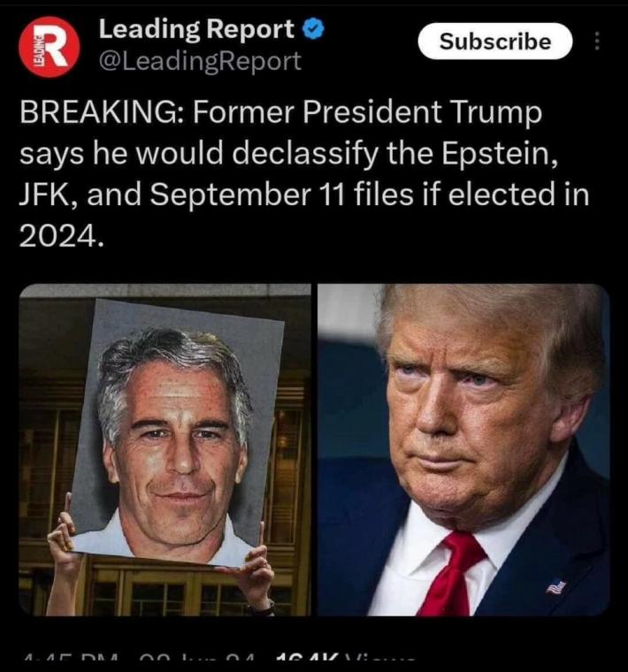Click the vertical LEADING text in the logo
Viewport: 628px width, 672px height.
(x=37, y=50)
